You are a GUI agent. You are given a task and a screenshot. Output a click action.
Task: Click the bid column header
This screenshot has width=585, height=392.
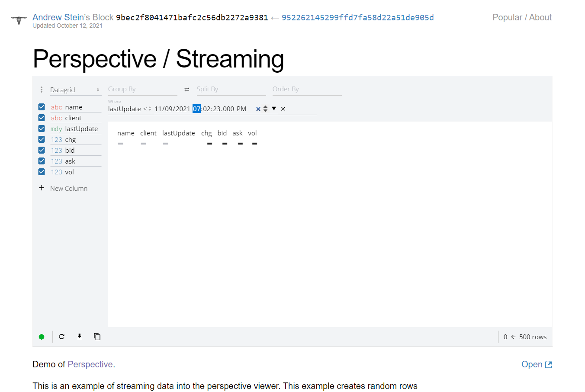click(x=222, y=133)
